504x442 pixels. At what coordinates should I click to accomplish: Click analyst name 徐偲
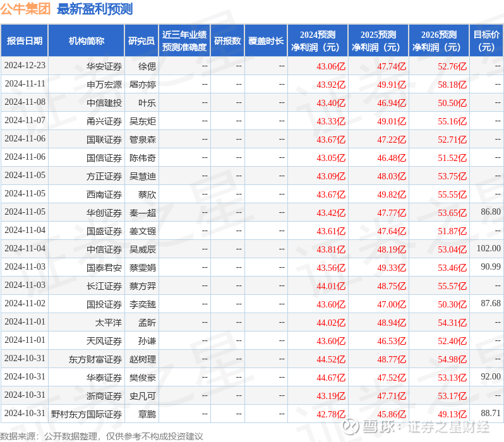tap(147, 66)
